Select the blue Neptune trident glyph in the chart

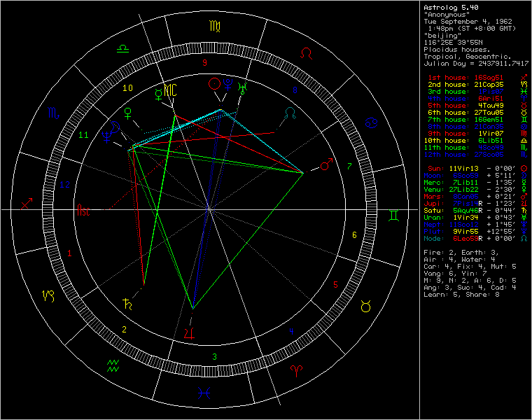tap(107, 136)
